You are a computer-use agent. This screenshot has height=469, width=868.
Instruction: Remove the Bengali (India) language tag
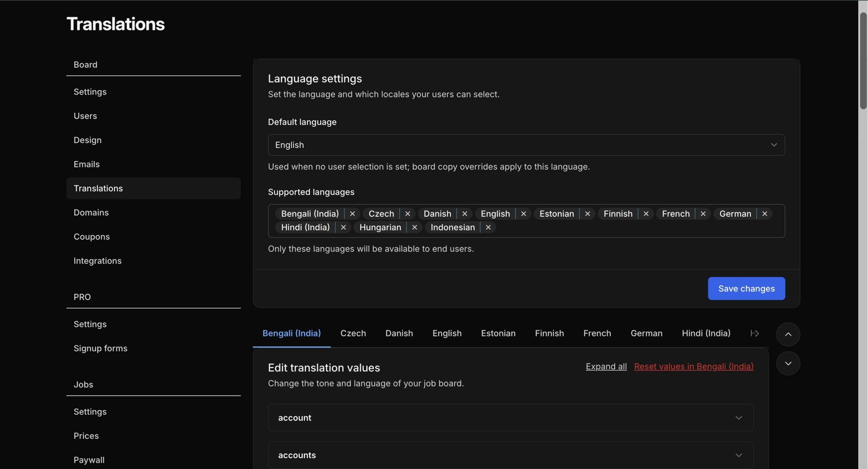pos(352,214)
